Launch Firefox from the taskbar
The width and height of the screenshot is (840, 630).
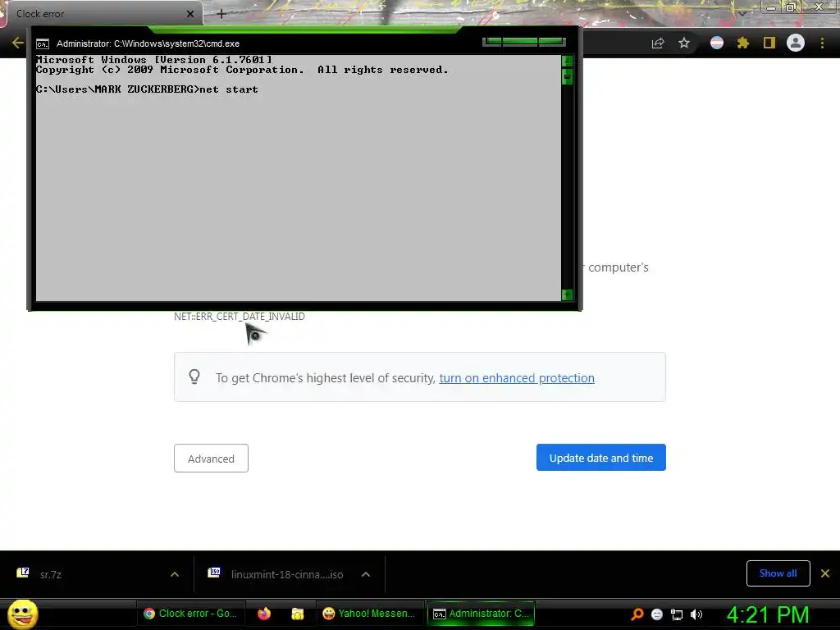point(264,614)
